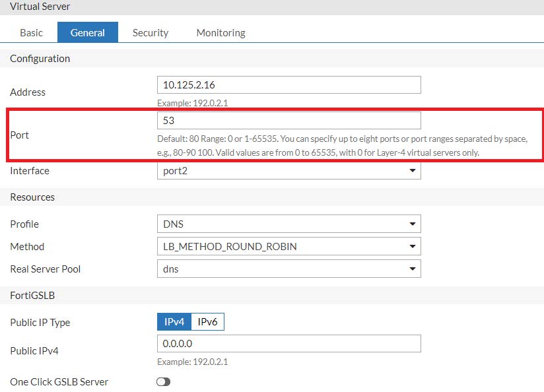
Task: Click the Address field showing 10.125.2.16
Action: (x=289, y=84)
